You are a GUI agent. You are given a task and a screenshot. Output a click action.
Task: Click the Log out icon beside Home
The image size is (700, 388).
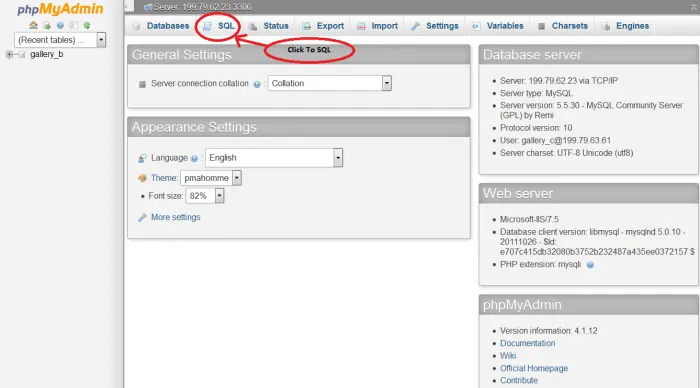coord(47,25)
